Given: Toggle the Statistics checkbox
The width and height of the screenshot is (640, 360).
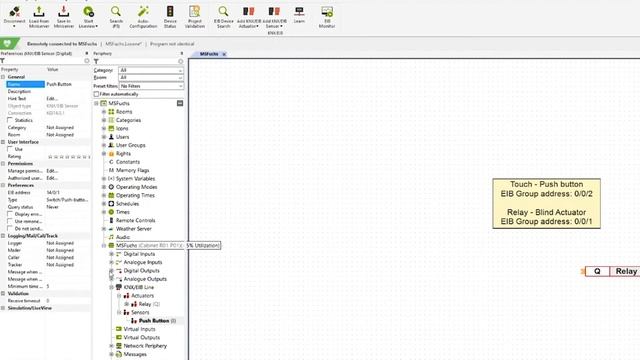Looking at the screenshot, I should 10,120.
